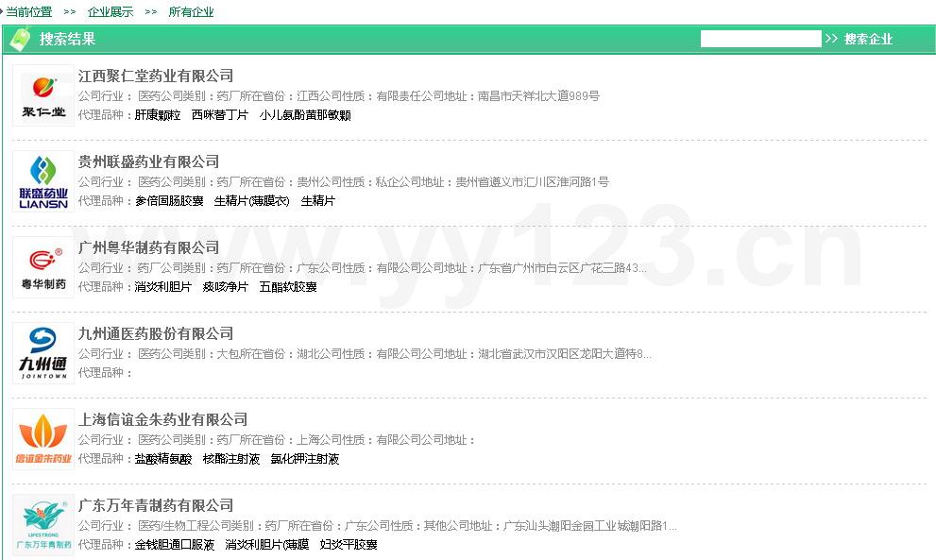Screen dimensions: 936x560
Task: Click the 九州通 Jointown logo
Action: (x=43, y=353)
